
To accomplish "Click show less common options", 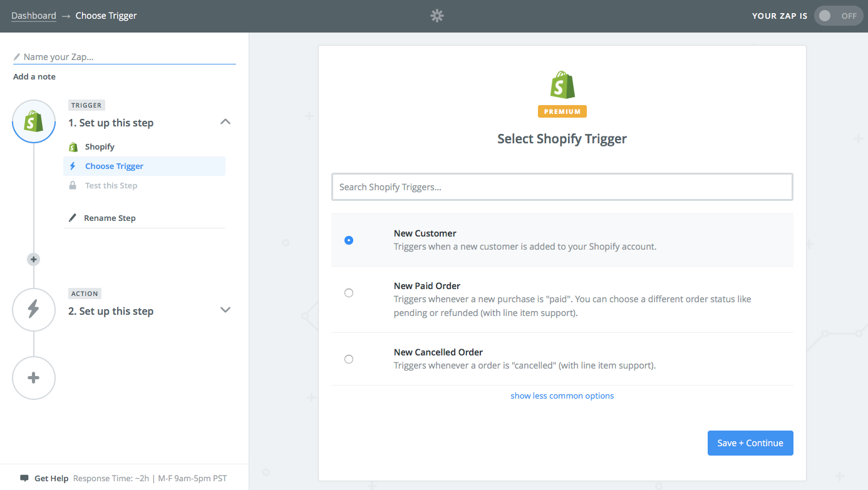I will 562,396.
